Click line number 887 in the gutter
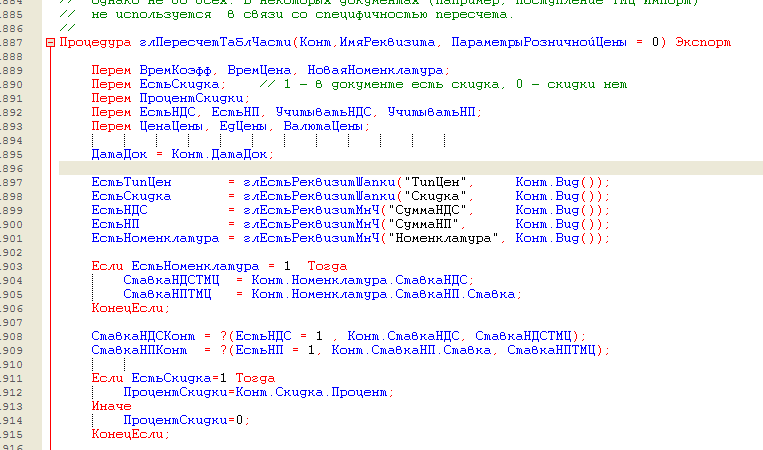 pyautogui.click(x=12, y=44)
